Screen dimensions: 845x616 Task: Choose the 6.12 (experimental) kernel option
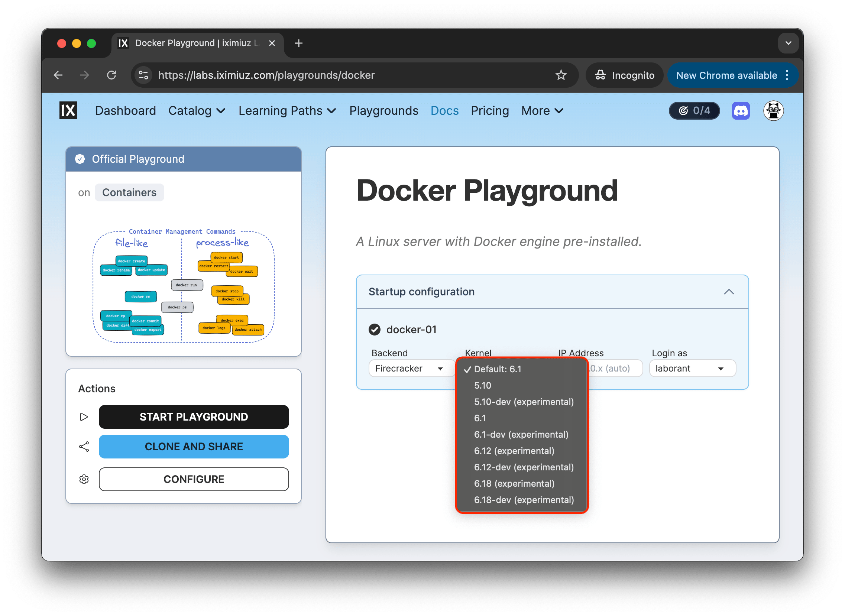514,451
